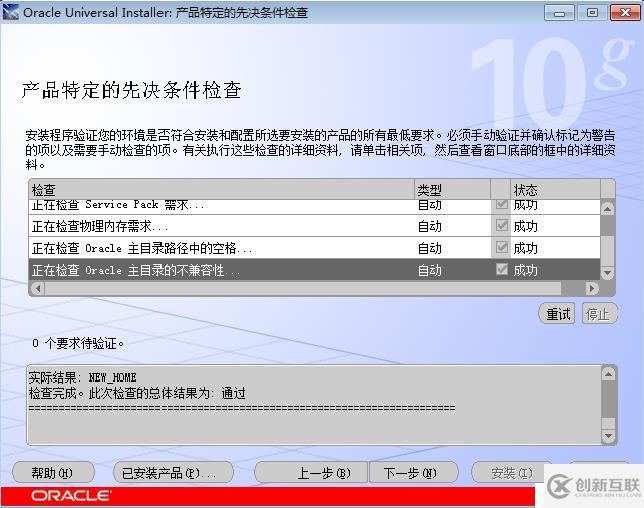Open the 已安装产品(P)... installed products dialog
Image resolution: width=644 pixels, height=508 pixels.
(173, 472)
